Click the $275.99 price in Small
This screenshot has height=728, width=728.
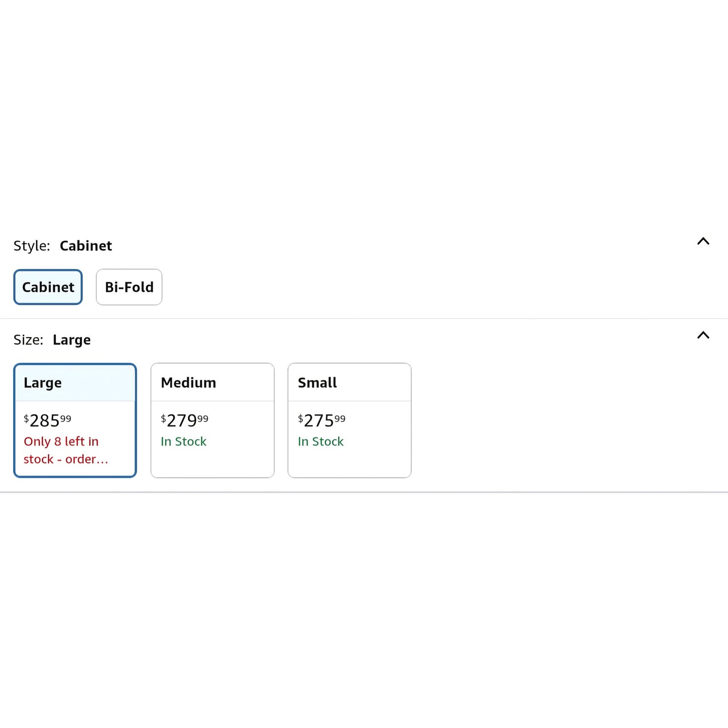321,420
